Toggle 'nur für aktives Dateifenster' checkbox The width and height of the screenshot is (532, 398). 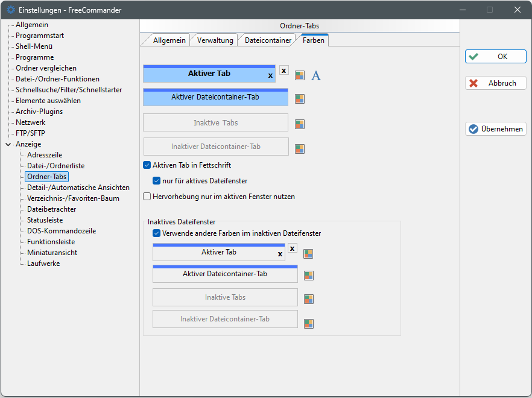[156, 181]
